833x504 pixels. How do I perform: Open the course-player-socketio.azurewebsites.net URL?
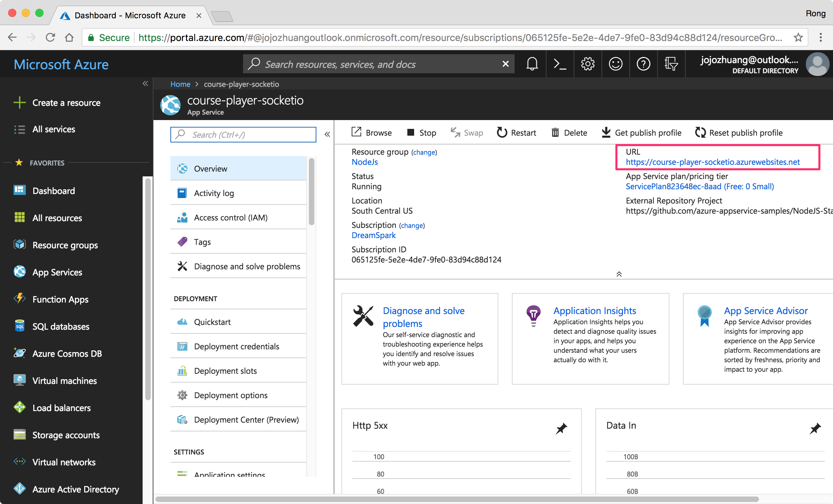coord(713,162)
